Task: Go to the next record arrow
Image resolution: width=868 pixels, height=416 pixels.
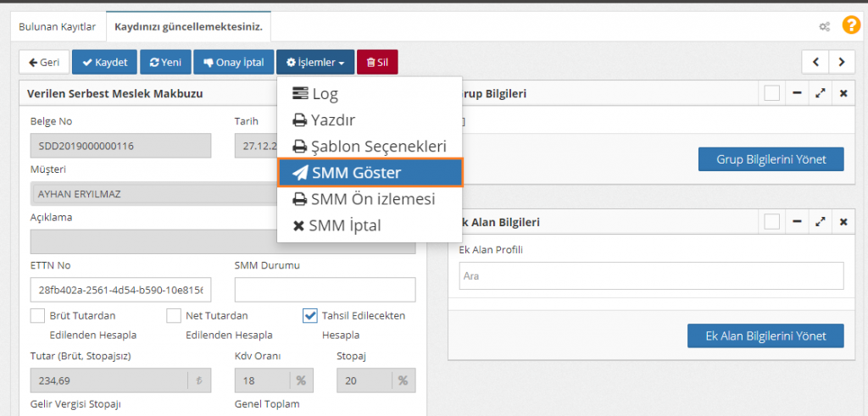Action: click(841, 62)
